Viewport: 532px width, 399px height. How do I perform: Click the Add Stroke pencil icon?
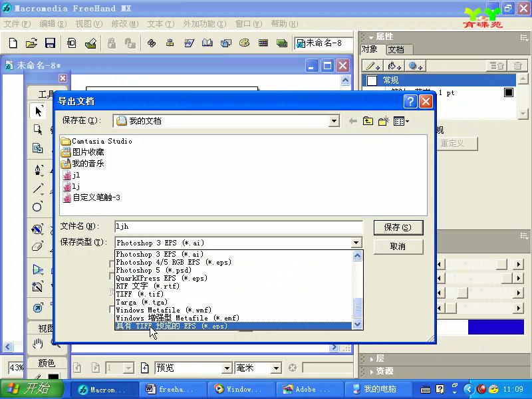(372, 66)
